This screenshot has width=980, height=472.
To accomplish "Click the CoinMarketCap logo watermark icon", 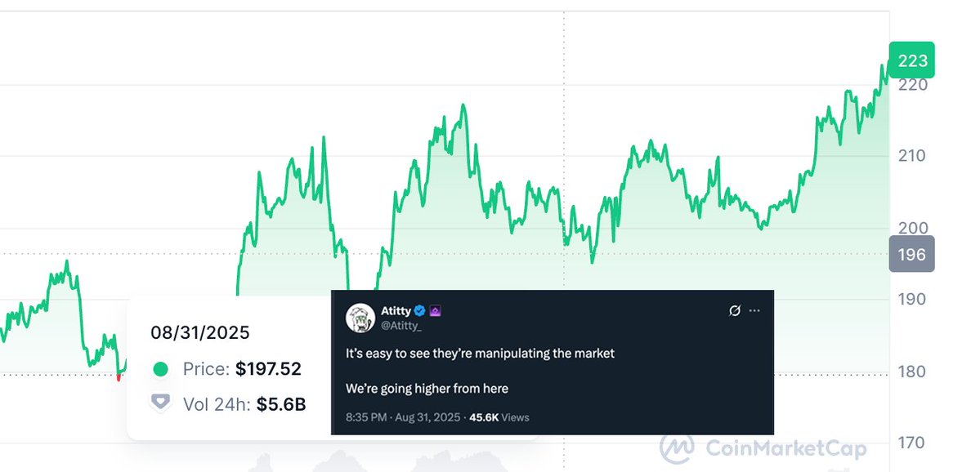I will tap(678, 448).
